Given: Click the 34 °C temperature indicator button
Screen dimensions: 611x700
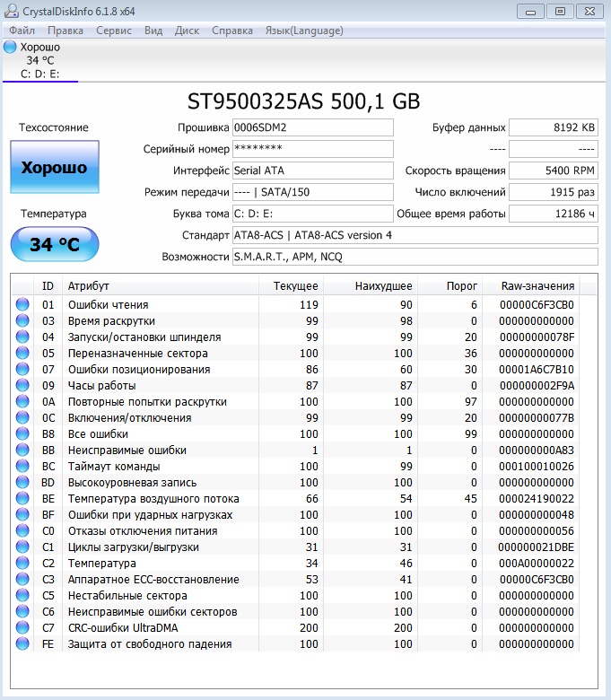Looking at the screenshot, I should tap(54, 244).
